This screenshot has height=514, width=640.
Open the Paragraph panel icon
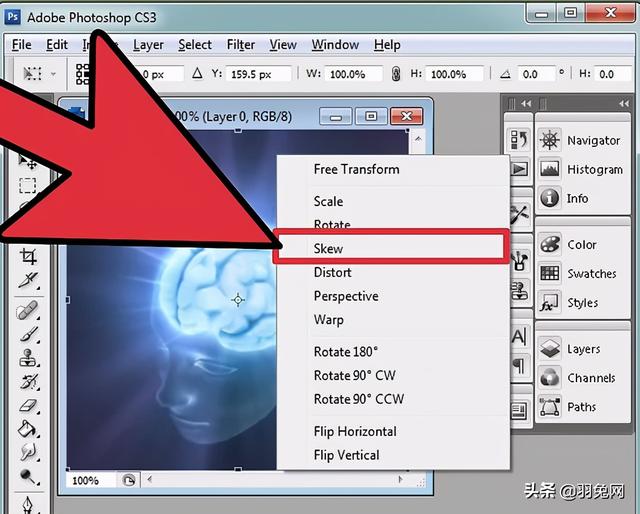pos(519,365)
